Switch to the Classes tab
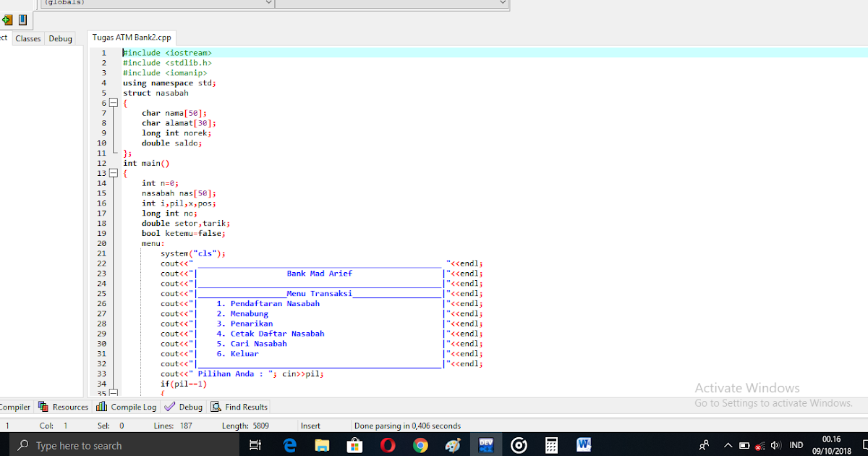The image size is (868, 456). 27,38
